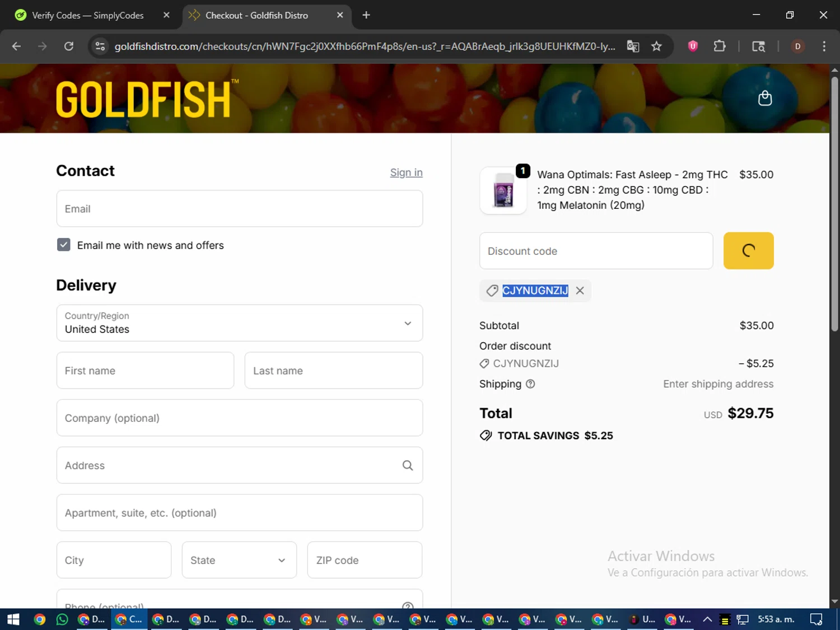The image size is (840, 630).
Task: Click the search tabs side panel icon
Action: [x=758, y=46]
